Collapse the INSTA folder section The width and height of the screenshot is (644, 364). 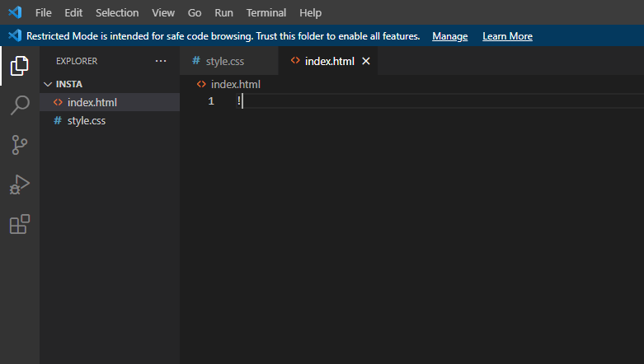48,84
